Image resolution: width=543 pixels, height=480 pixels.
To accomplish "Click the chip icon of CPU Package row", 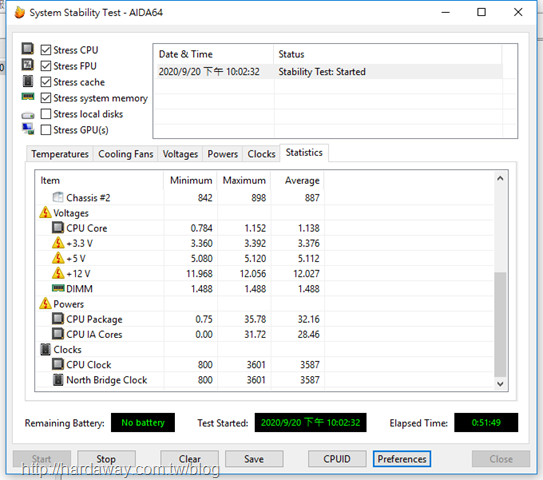I will pyautogui.click(x=57, y=319).
